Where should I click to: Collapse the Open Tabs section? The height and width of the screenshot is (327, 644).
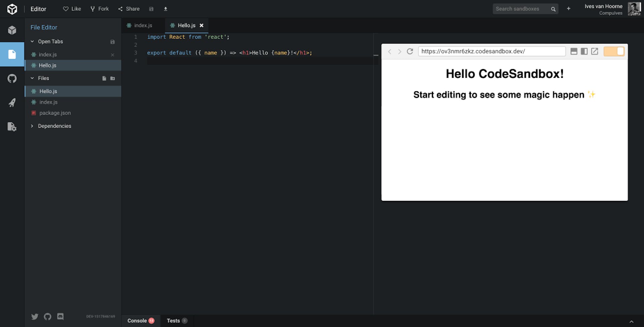pyautogui.click(x=32, y=41)
